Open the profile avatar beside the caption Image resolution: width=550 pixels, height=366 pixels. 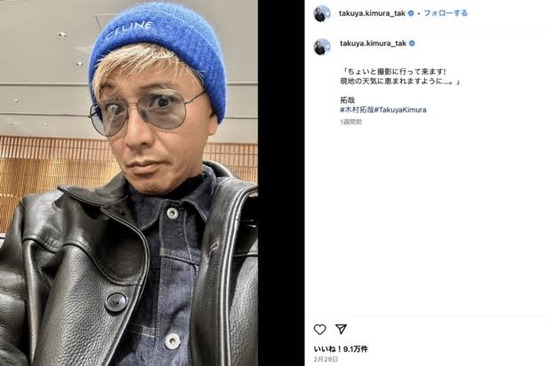tap(322, 47)
